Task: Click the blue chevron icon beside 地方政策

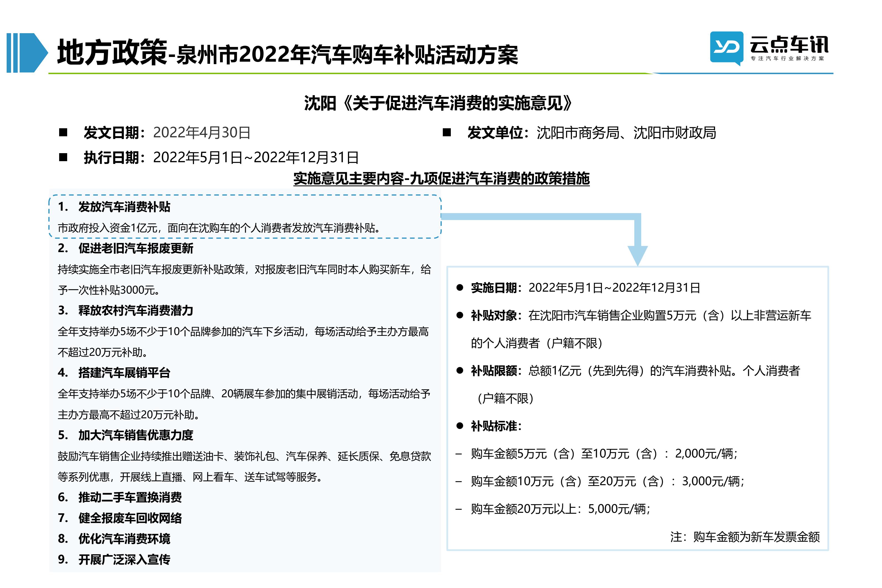Action: (x=27, y=53)
